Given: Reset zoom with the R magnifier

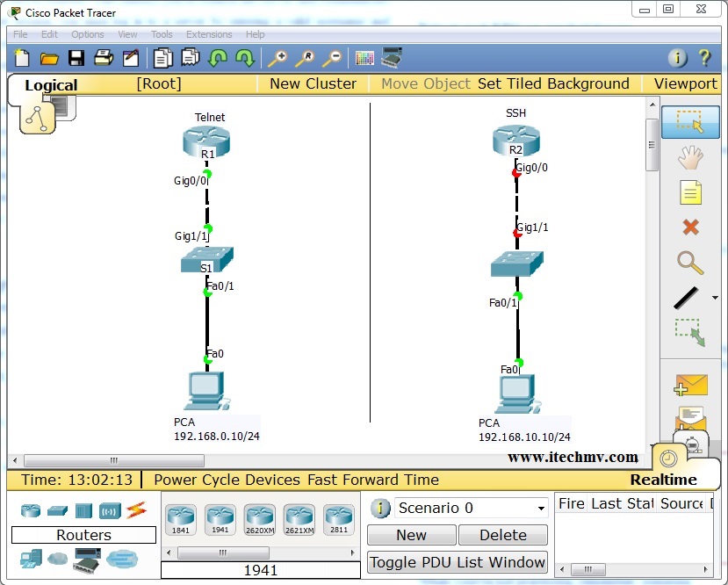Looking at the screenshot, I should [x=305, y=59].
